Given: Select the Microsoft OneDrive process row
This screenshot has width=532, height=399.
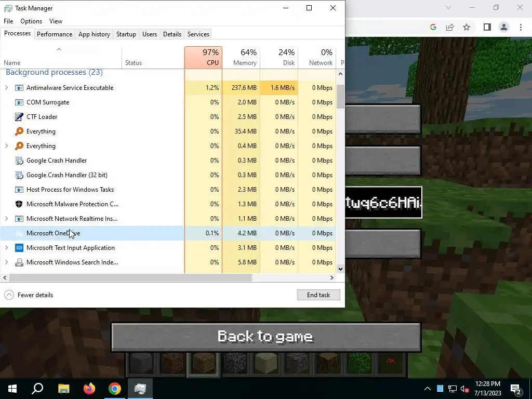Looking at the screenshot, I should point(168,233).
